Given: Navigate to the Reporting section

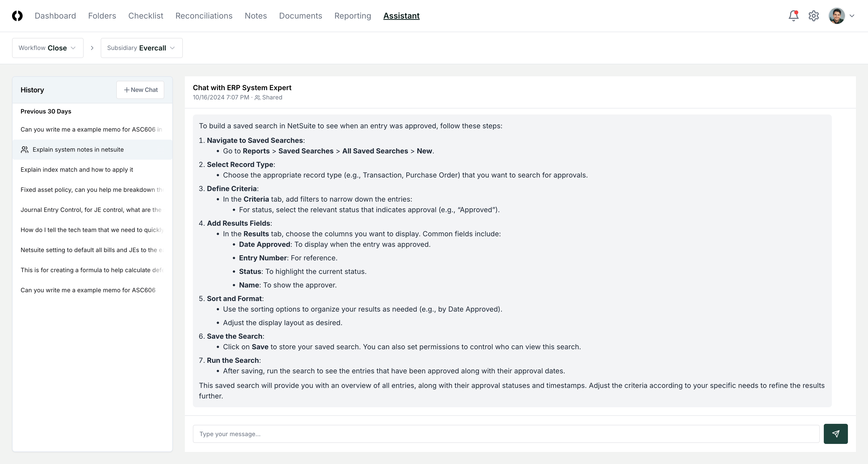Looking at the screenshot, I should click(x=352, y=16).
